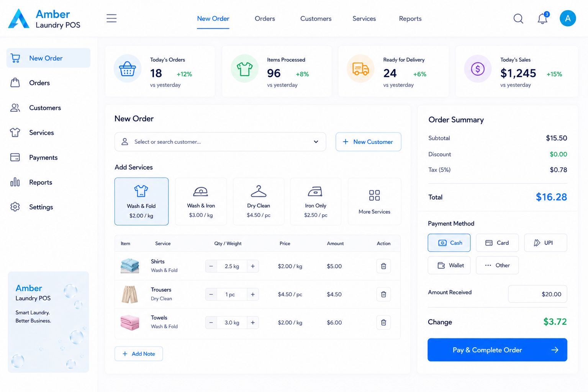Select the Wash & Iron service card
The height and width of the screenshot is (392, 588).
(x=201, y=201)
